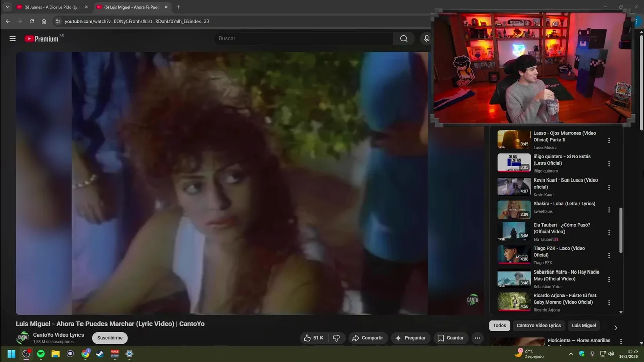Viewport: 644px width, 362px height.
Task: Click playlist scrollbar down arrow
Action: [x=620, y=312]
